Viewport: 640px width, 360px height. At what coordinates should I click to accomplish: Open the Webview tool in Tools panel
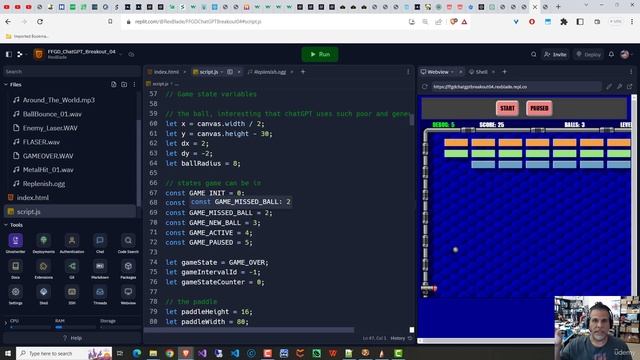(128, 295)
